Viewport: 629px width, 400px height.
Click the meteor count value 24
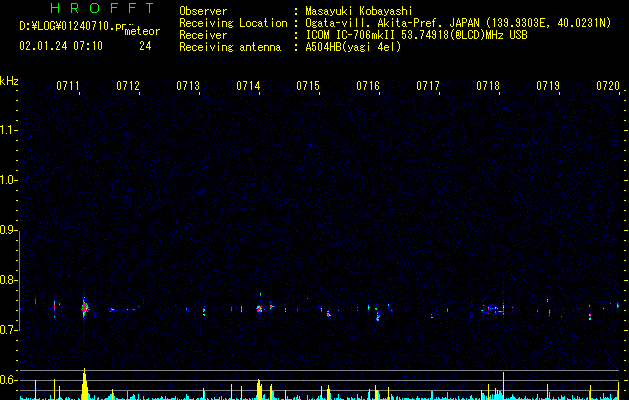click(145, 46)
